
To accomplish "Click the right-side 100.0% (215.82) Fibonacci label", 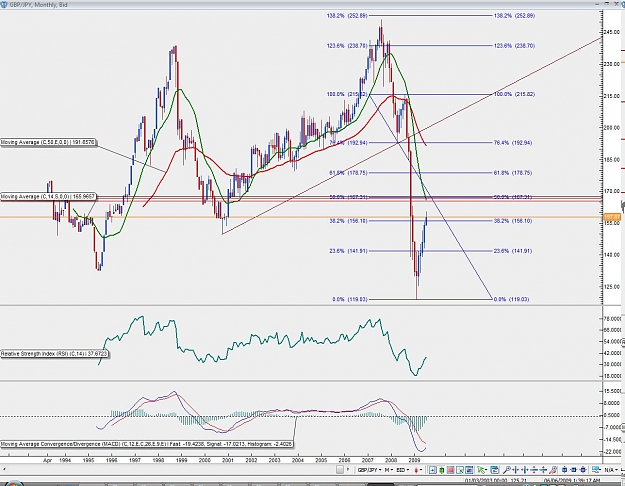I will pos(514,94).
